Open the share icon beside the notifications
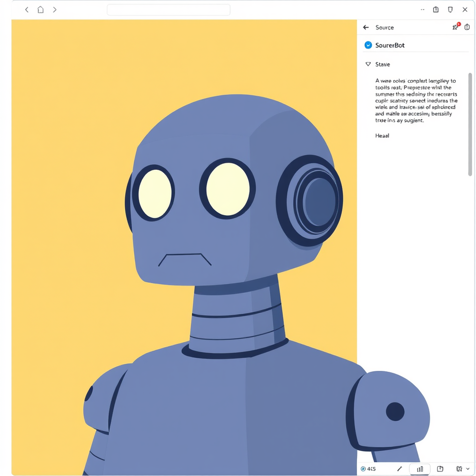This screenshot has height=476, width=476. [467, 27]
